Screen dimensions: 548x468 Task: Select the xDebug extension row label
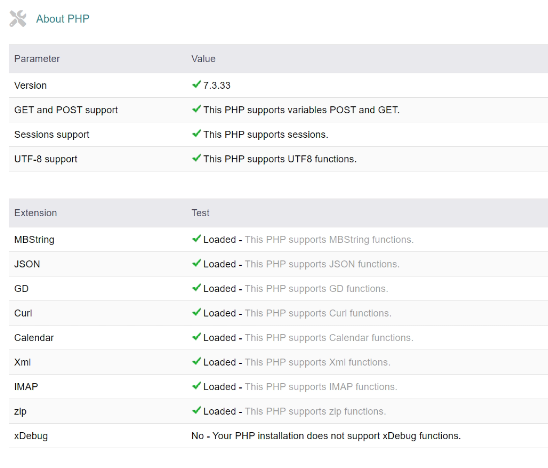pyautogui.click(x=31, y=436)
